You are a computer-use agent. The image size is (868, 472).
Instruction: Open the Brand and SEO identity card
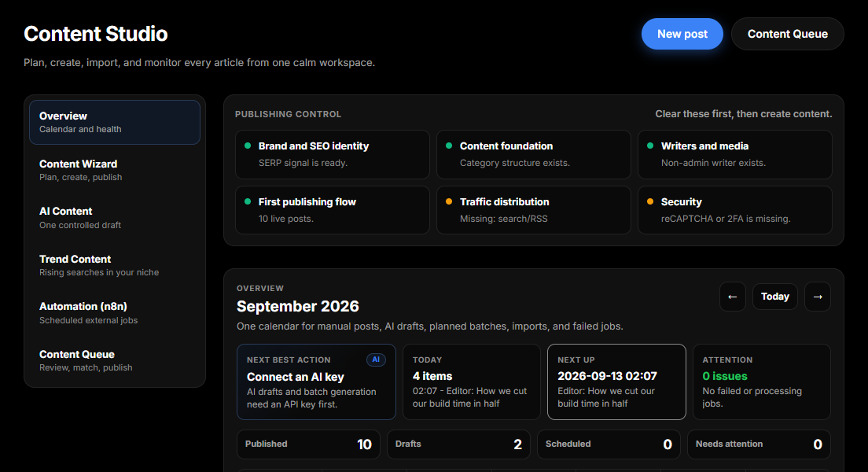332,154
